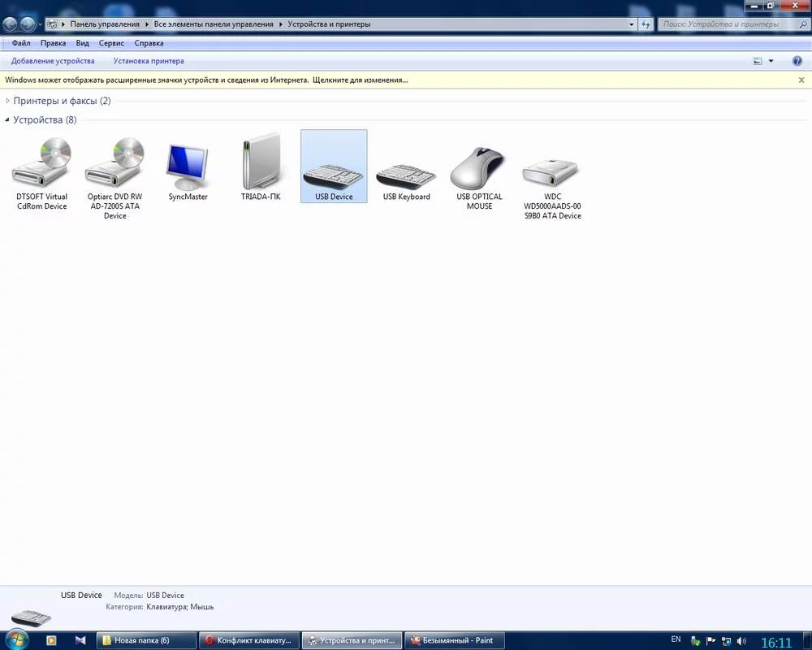Click the EN language indicator

pos(676,639)
